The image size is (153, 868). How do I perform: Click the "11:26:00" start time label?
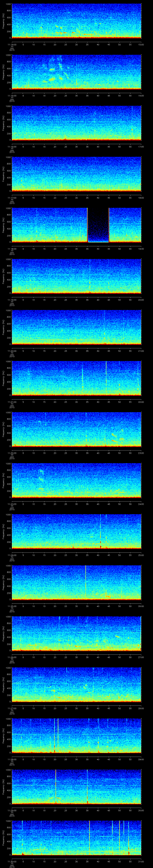point(12,657)
